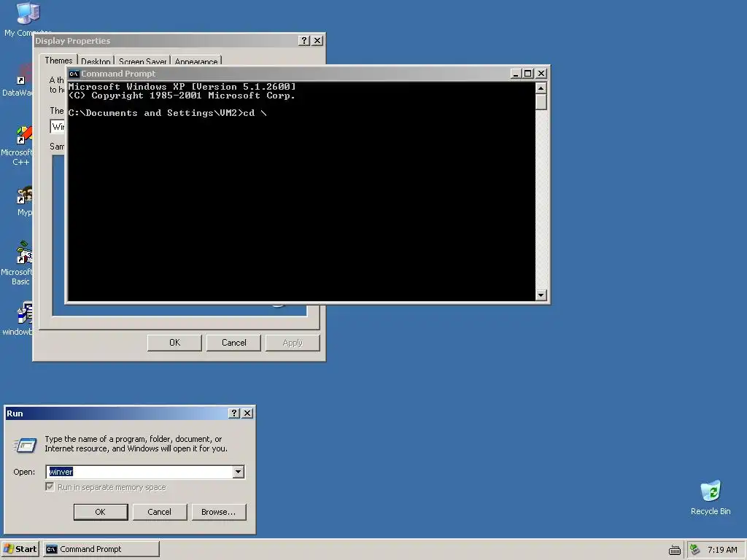
Task: Click the keyboard icon in system tray
Action: [x=675, y=550]
